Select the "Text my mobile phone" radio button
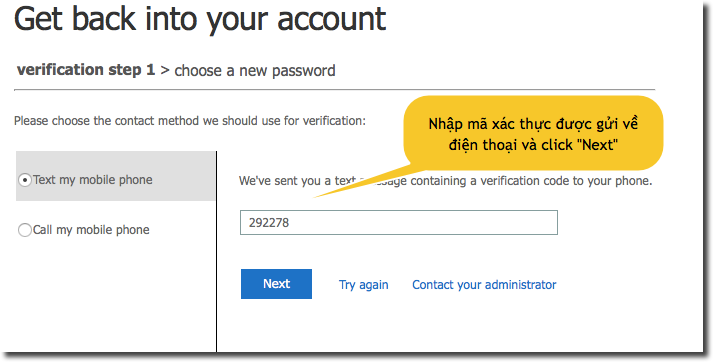 coord(25,180)
